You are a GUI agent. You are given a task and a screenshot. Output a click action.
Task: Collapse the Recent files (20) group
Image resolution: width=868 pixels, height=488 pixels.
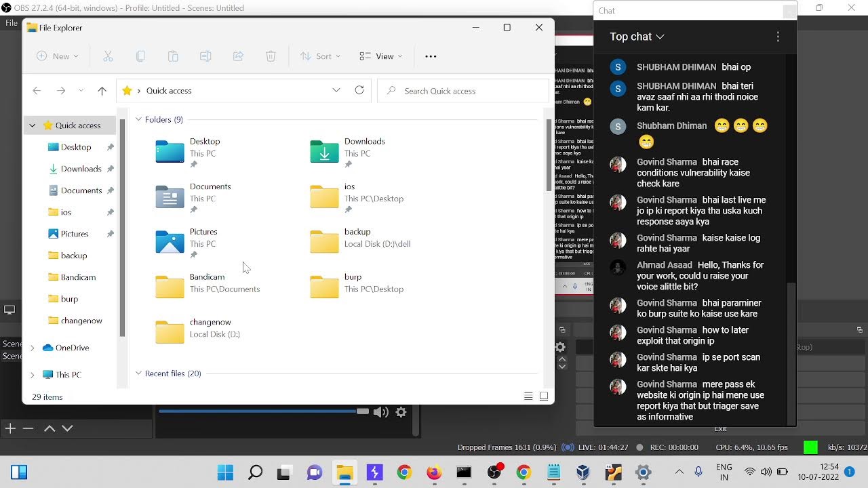pos(138,373)
